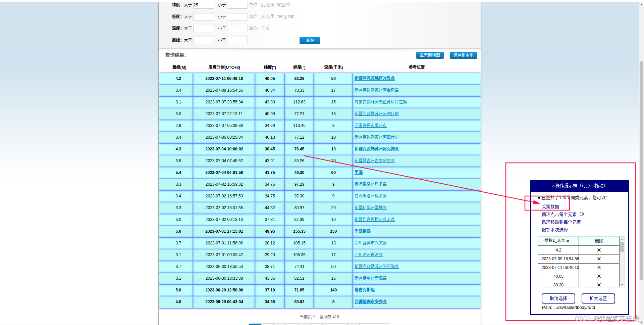Open the 里海 location link

(x=358, y=173)
